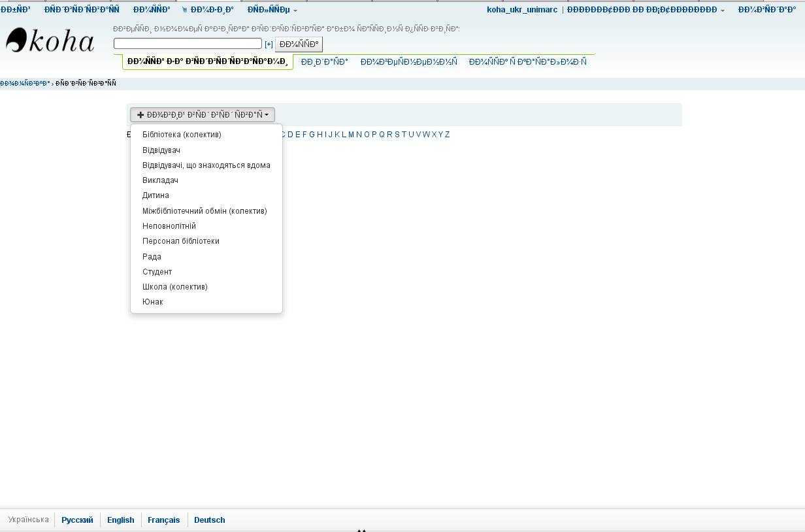The height and width of the screenshot is (532, 805).
Task: Click 'Юнак' at the menu bottom
Action: coord(153,302)
